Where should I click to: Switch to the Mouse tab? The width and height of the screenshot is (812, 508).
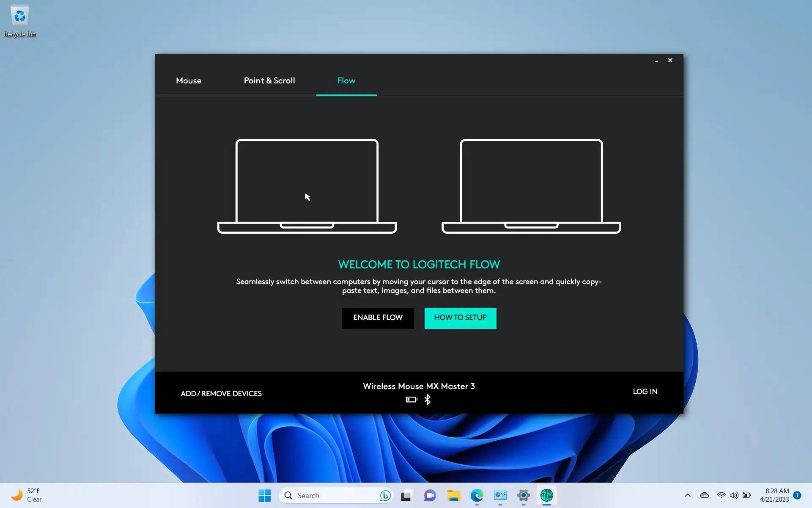[x=189, y=80]
